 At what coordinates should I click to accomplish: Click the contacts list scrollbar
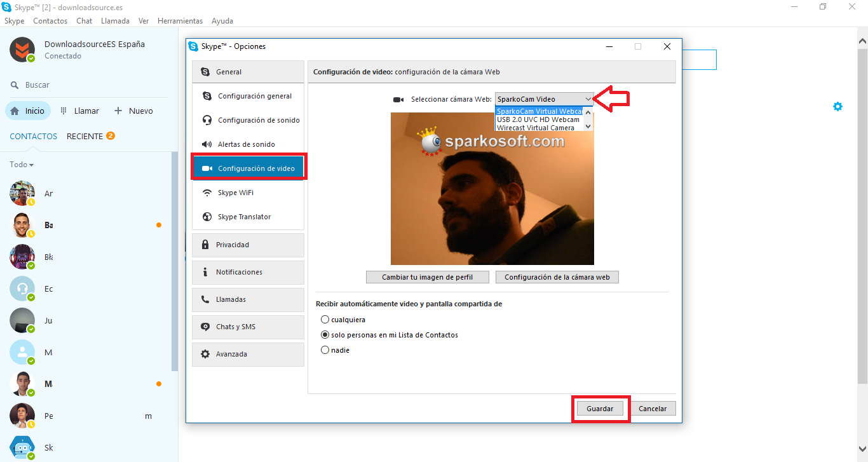[x=175, y=262]
